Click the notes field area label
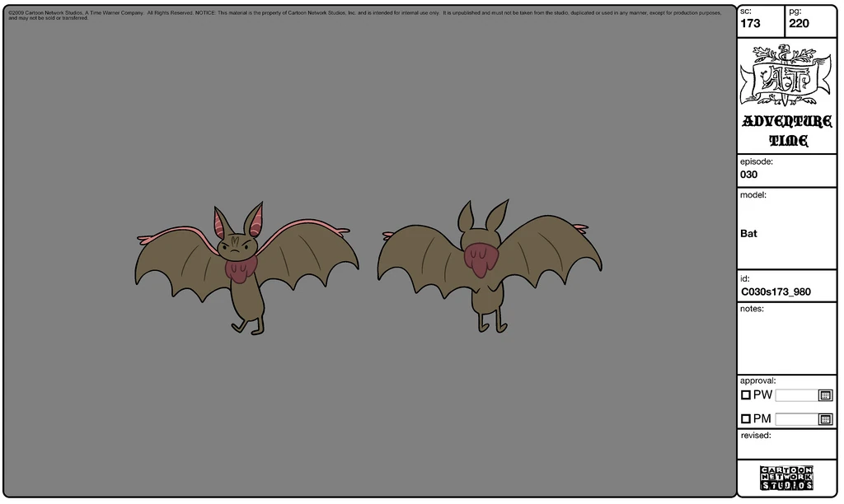 752,309
